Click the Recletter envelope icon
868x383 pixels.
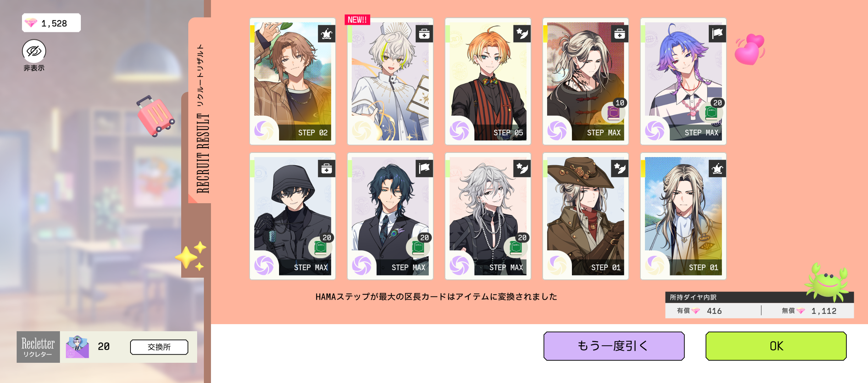(x=77, y=347)
